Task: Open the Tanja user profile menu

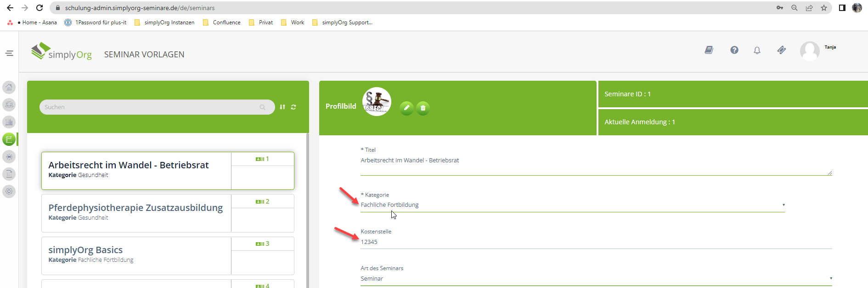Action: click(810, 50)
